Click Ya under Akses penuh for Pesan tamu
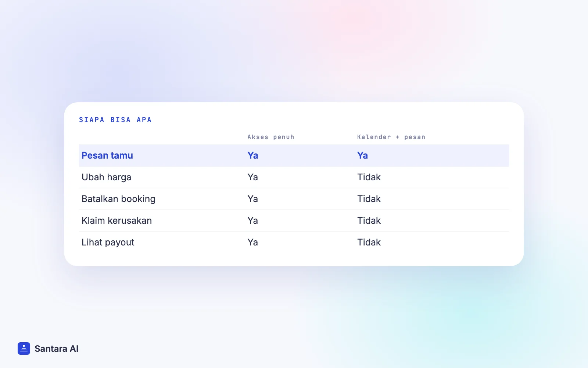Image resolution: width=588 pixels, height=368 pixels. coord(253,155)
